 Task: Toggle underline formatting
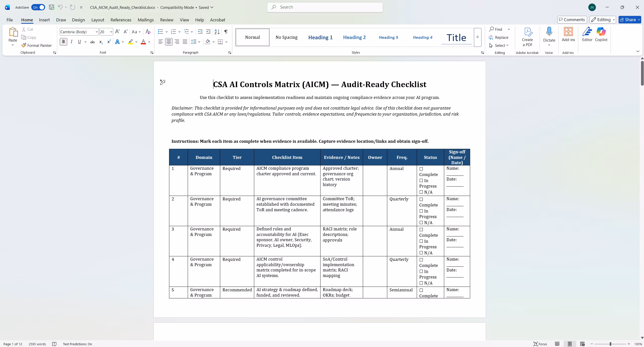pyautogui.click(x=79, y=42)
